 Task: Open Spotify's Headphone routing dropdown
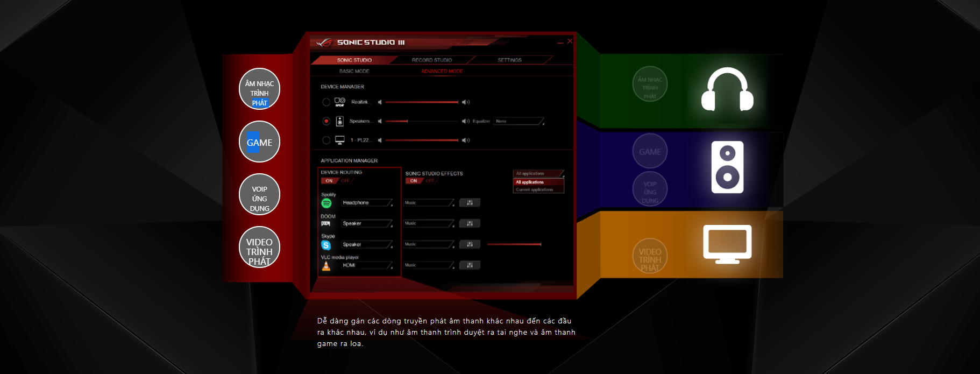point(367,203)
